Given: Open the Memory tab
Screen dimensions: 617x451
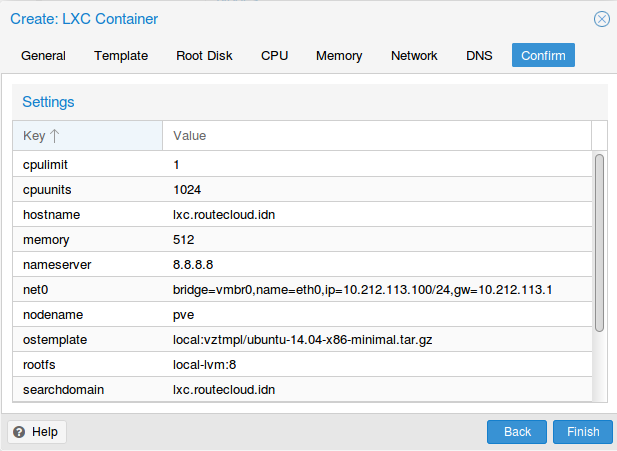Looking at the screenshot, I should pyautogui.click(x=339, y=55).
